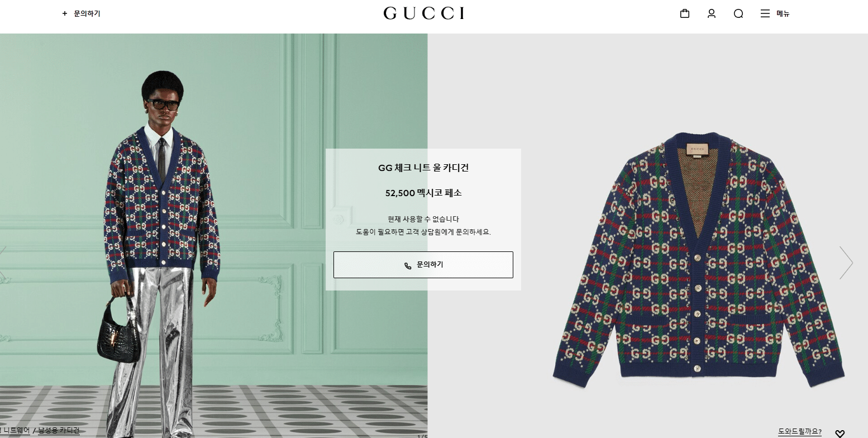
Task: Click the phone icon in 문의하기 button
Action: pyautogui.click(x=408, y=265)
